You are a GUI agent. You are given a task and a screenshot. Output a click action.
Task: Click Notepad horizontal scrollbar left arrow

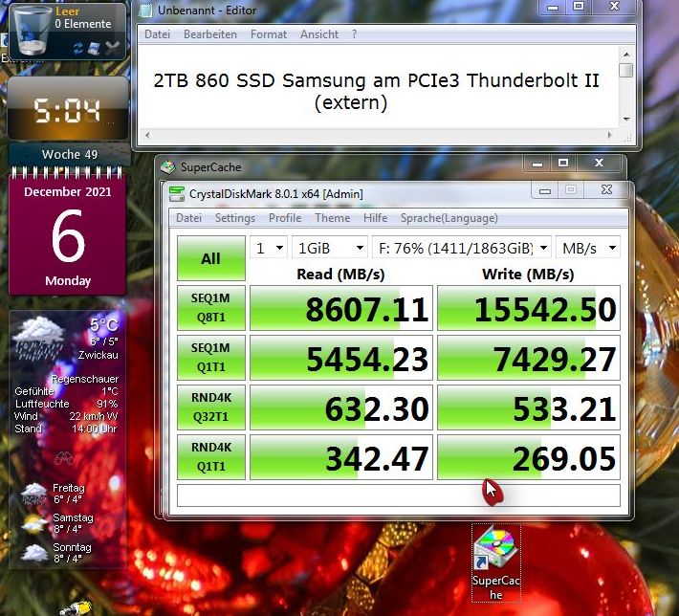click(147, 135)
